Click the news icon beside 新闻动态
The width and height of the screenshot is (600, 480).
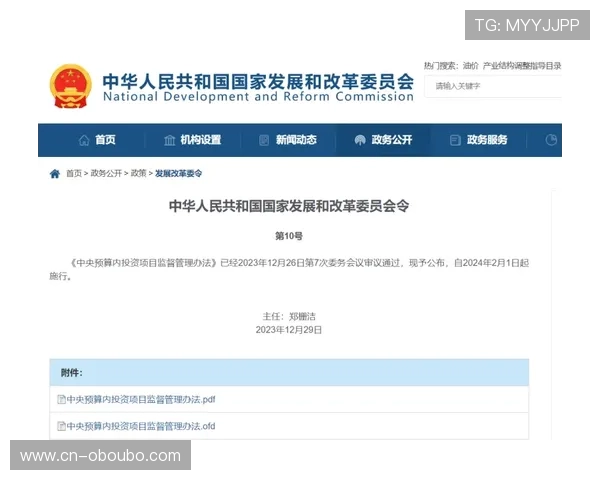coord(264,140)
